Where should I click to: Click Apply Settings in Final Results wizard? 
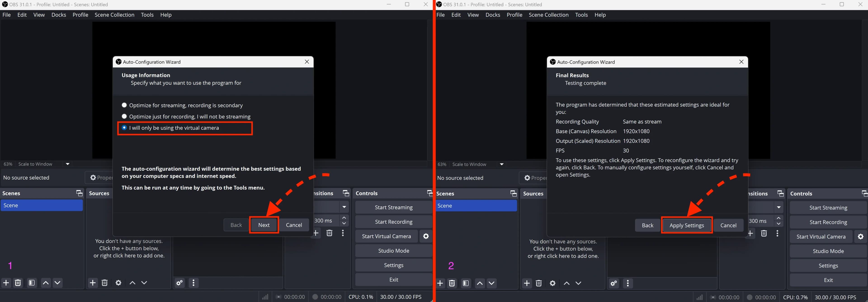[686, 225]
